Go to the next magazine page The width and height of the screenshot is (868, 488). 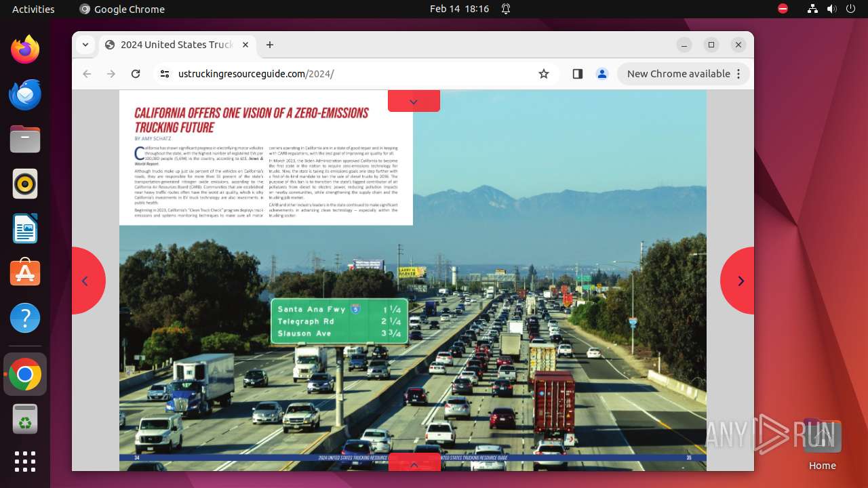(x=738, y=281)
